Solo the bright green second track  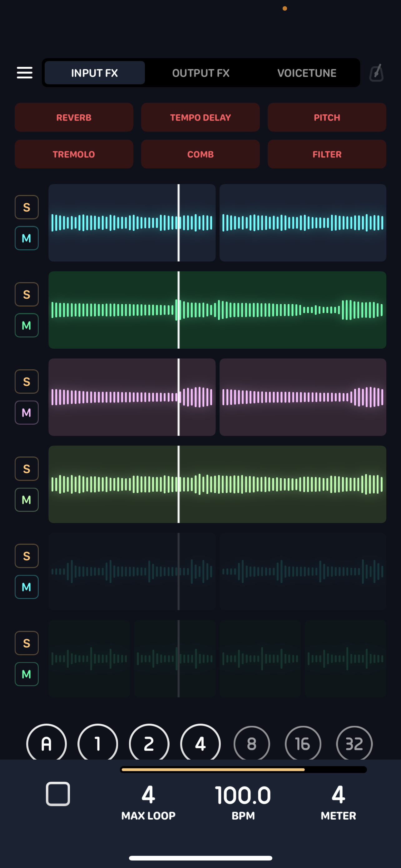[27, 294]
